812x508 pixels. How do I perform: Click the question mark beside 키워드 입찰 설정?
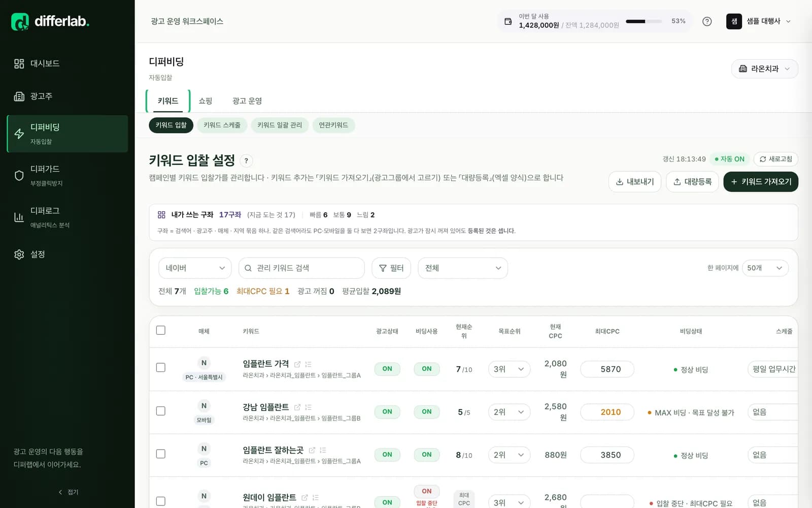[246, 161]
